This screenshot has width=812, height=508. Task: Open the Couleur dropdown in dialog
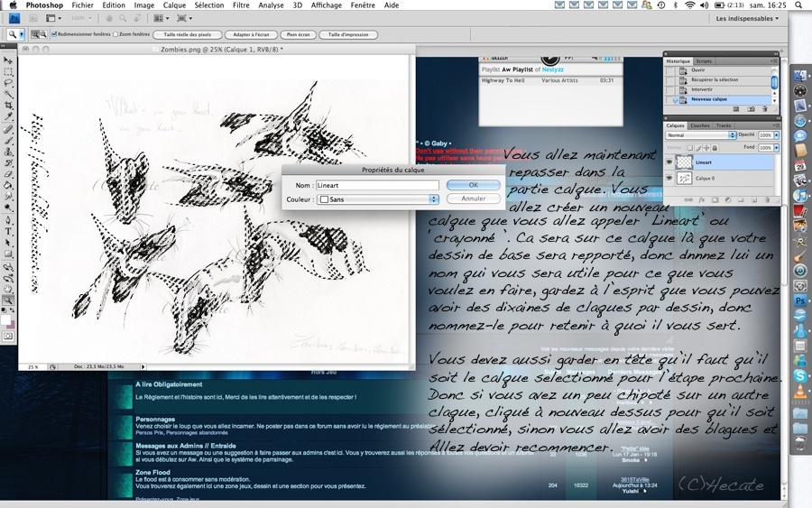point(378,199)
